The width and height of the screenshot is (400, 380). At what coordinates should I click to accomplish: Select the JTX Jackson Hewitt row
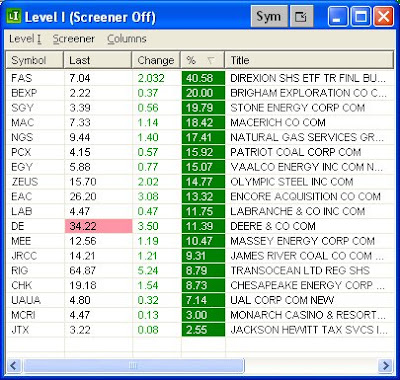point(200,330)
